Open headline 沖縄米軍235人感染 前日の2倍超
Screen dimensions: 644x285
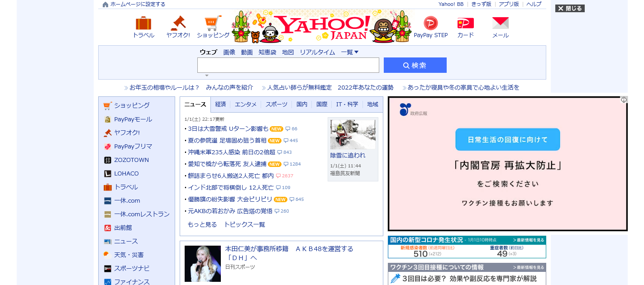click(231, 152)
